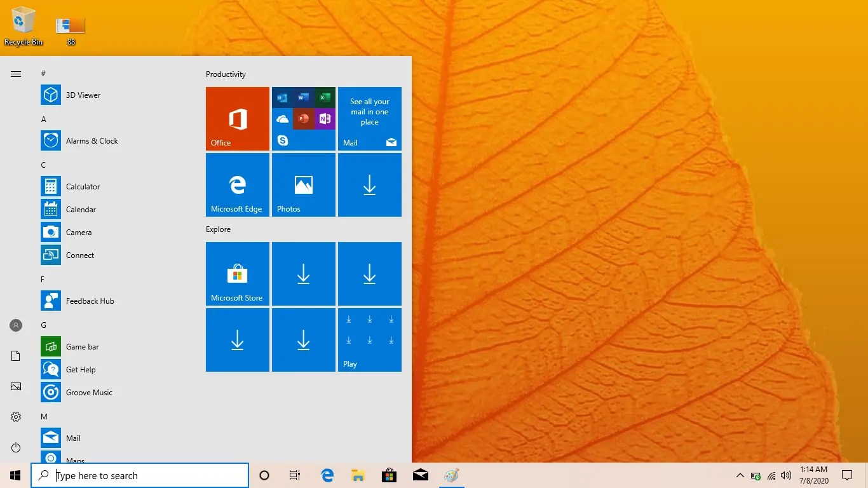Click the taskbar search box

(140, 475)
